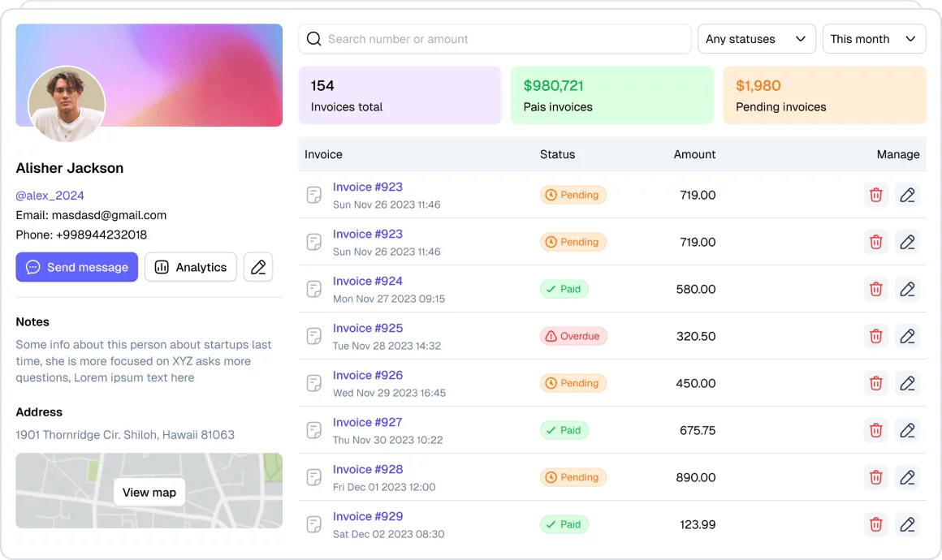This screenshot has height=560, width=942.
Task: Click the search magnifier icon
Action: [x=314, y=39]
